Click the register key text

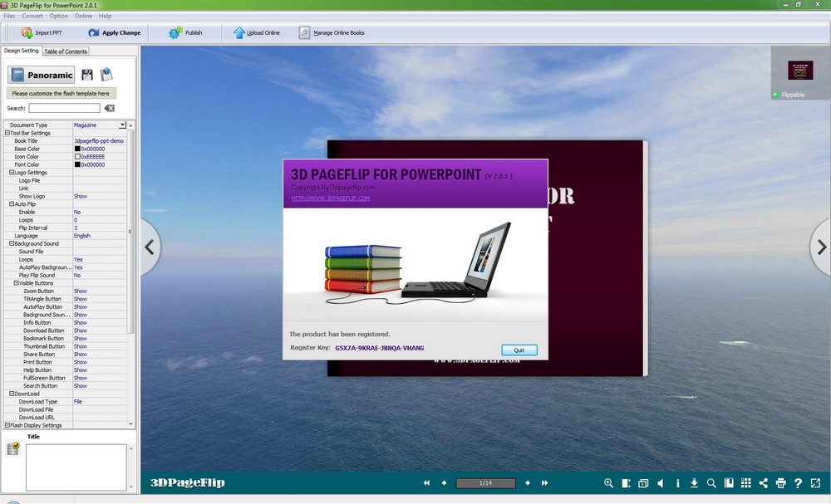pos(380,348)
